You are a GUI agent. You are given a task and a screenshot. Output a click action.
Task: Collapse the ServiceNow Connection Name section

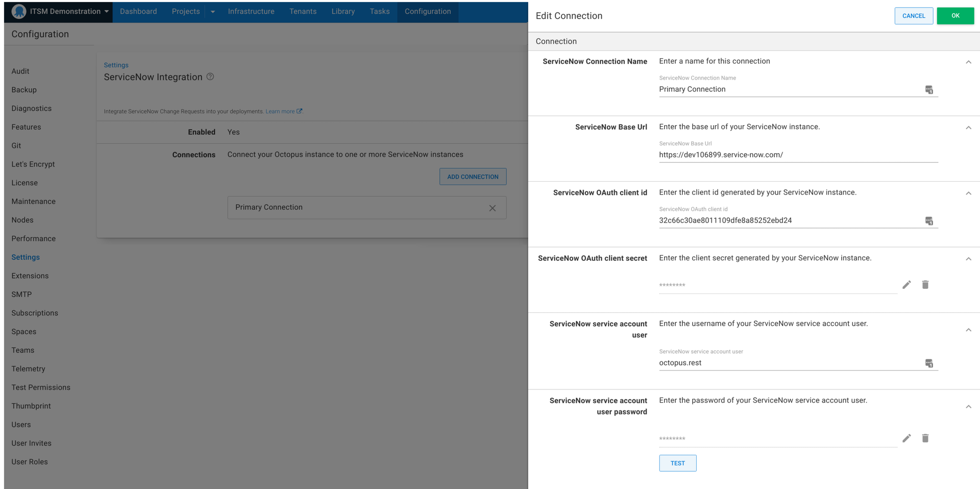(x=969, y=62)
